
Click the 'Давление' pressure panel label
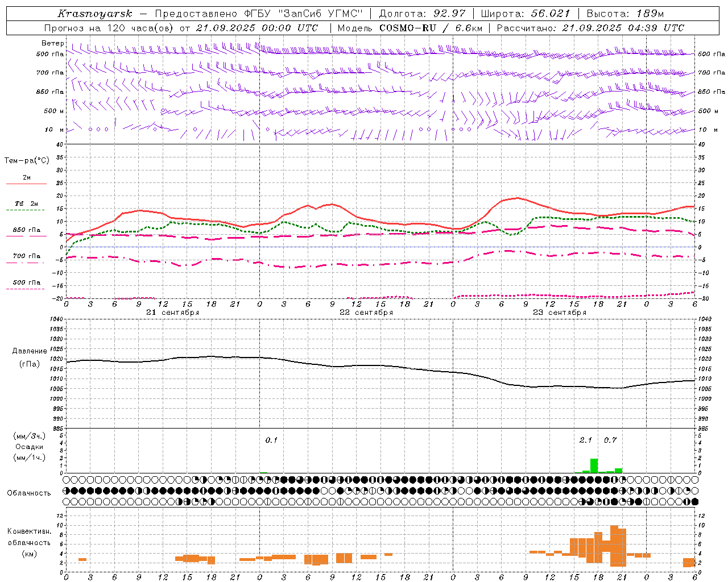pos(30,351)
